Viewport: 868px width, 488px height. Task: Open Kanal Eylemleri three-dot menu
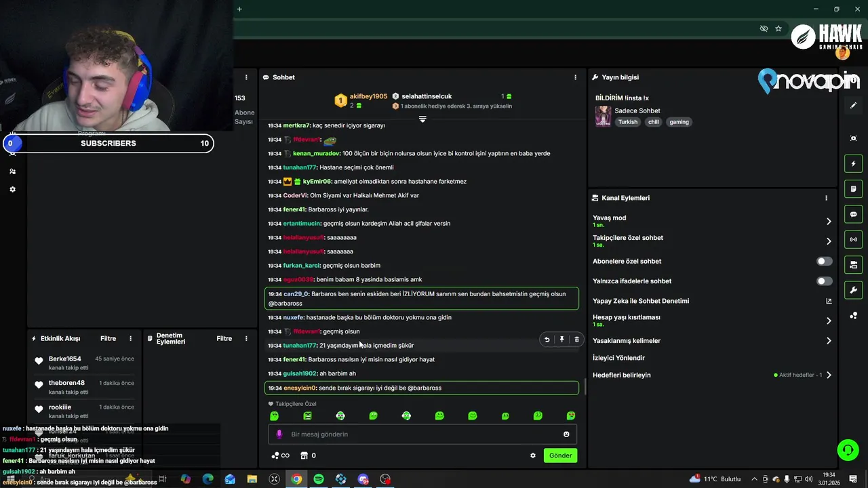tap(826, 199)
